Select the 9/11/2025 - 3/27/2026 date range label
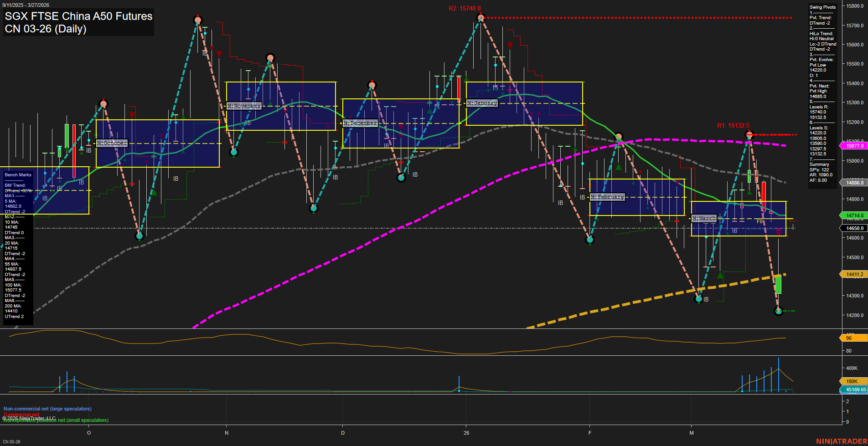This screenshot has width=868, height=446. [26, 5]
